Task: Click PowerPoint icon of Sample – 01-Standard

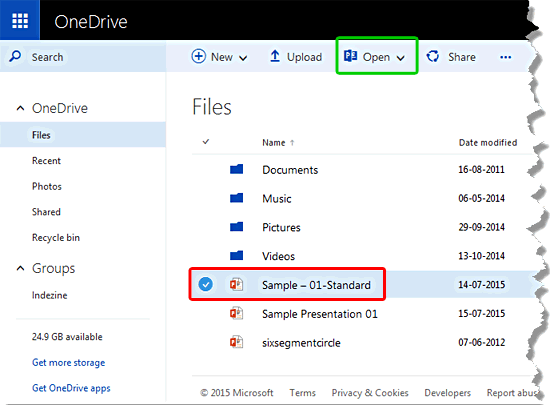Action: pyautogui.click(x=236, y=284)
